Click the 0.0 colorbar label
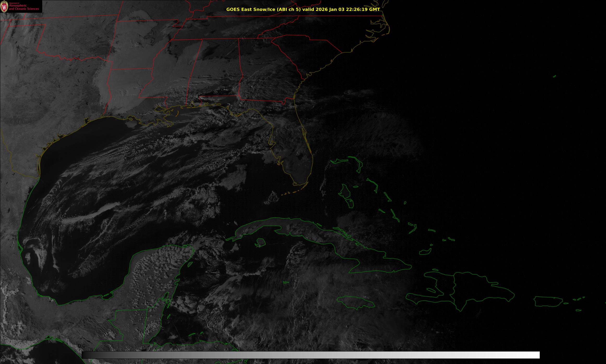606x364 pixels. (x=82, y=346)
